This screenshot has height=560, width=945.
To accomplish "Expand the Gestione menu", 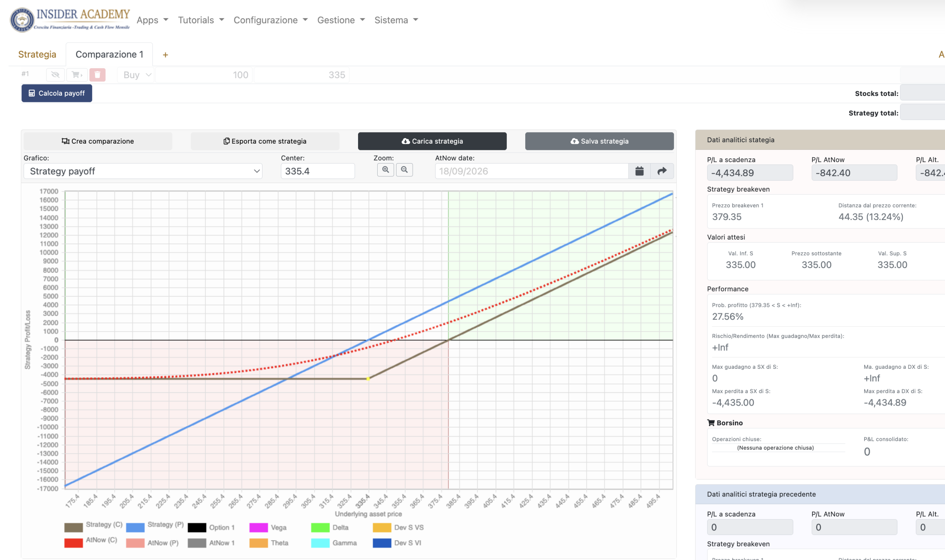I will click(x=341, y=20).
